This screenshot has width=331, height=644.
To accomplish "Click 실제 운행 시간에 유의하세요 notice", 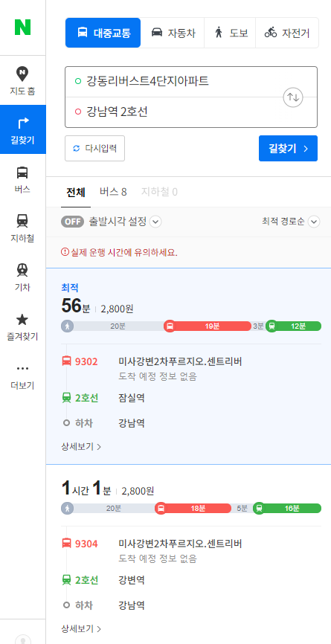I will [124, 253].
